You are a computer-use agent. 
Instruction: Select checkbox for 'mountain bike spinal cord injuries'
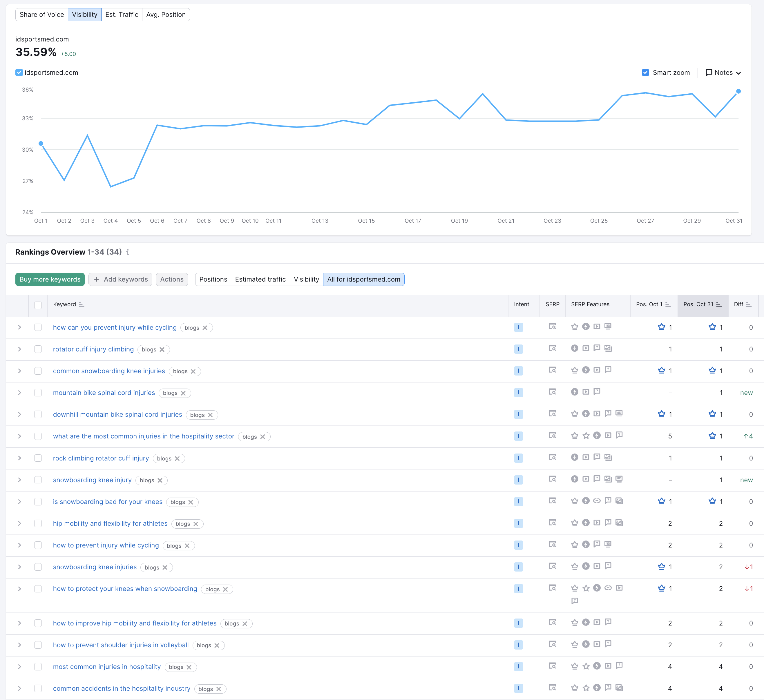(x=38, y=392)
